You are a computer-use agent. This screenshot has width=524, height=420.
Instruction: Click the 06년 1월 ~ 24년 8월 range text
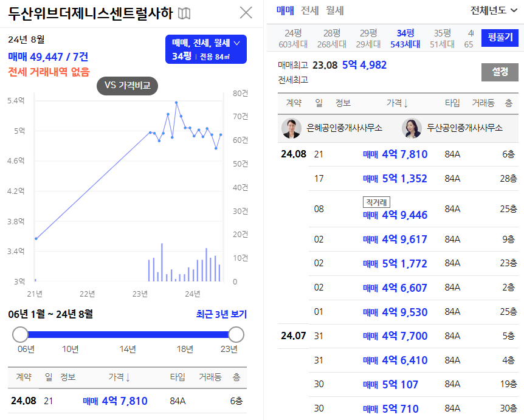pos(50,314)
